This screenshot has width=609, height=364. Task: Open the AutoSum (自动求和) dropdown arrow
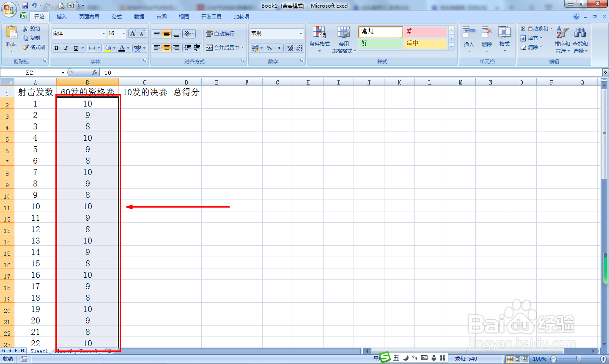pyautogui.click(x=551, y=28)
